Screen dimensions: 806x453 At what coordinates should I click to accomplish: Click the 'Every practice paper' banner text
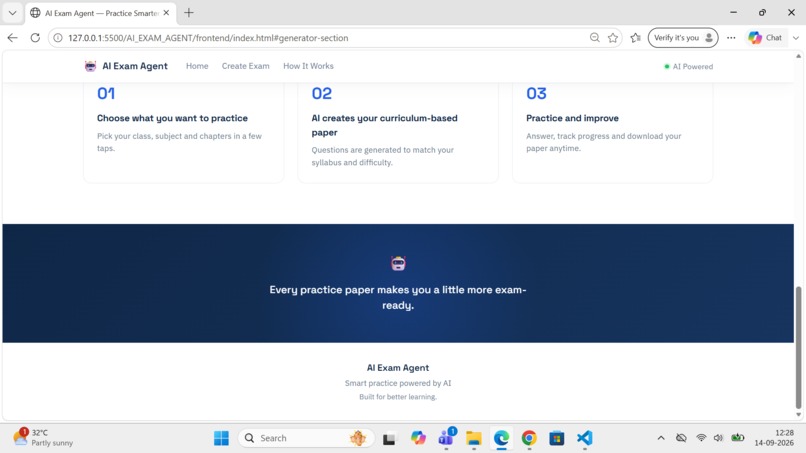click(x=398, y=297)
